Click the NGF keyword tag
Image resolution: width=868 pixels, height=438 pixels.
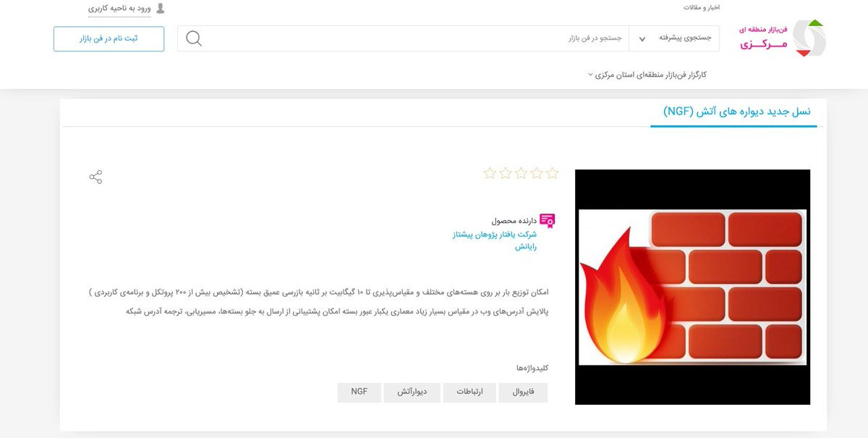(359, 392)
